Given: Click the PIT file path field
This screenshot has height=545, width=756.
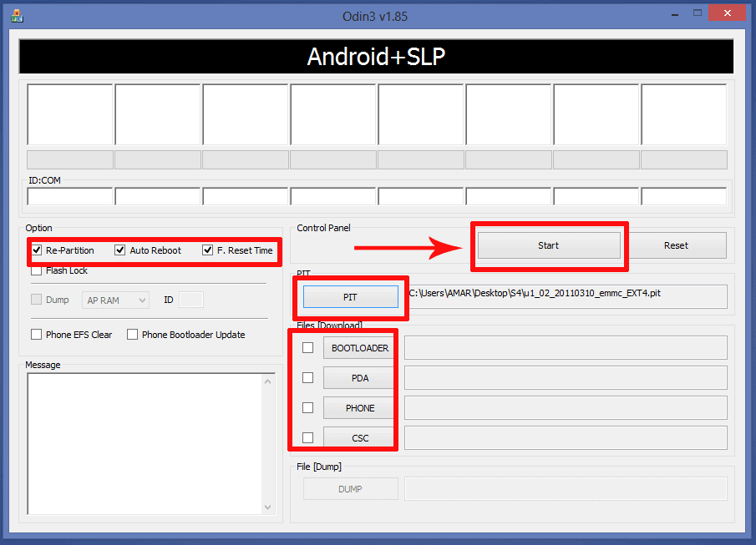Looking at the screenshot, I should (566, 296).
